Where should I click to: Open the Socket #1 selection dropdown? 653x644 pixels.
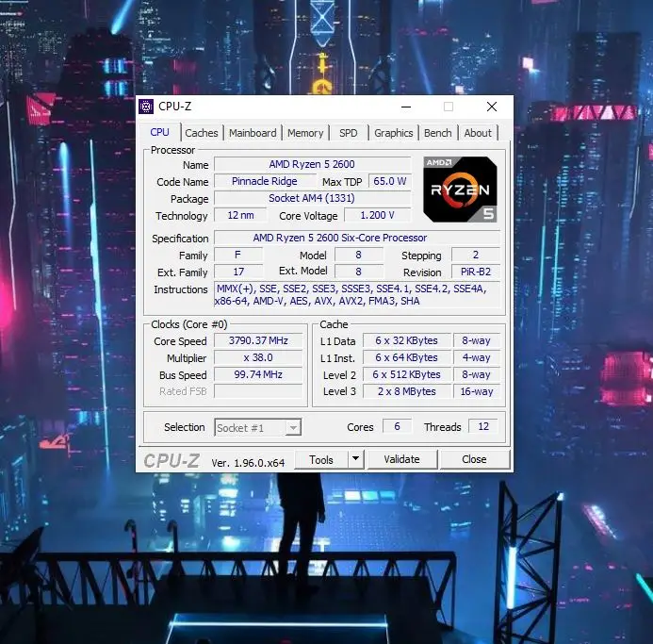pos(258,428)
